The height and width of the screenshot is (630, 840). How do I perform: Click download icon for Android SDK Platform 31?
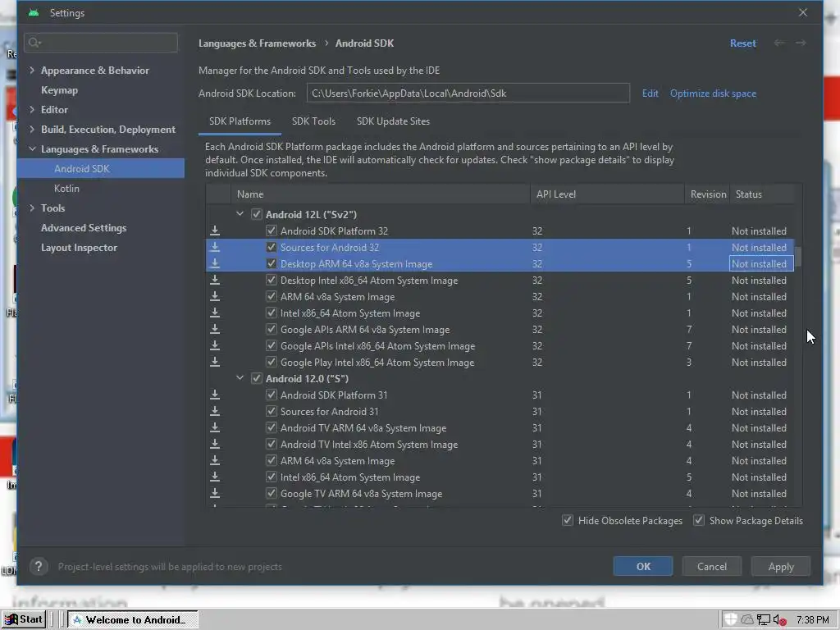[215, 395]
